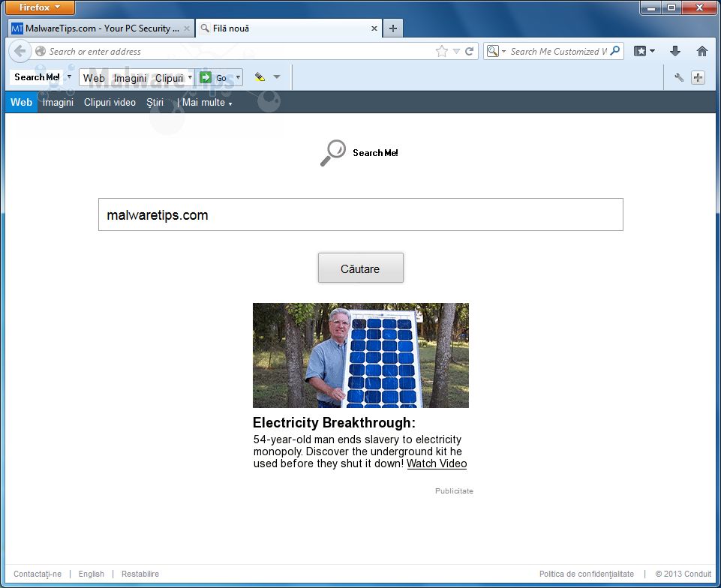Image resolution: width=721 pixels, height=588 pixels.
Task: Expand the toolbar search box dropdown arrow
Action: click(190, 78)
